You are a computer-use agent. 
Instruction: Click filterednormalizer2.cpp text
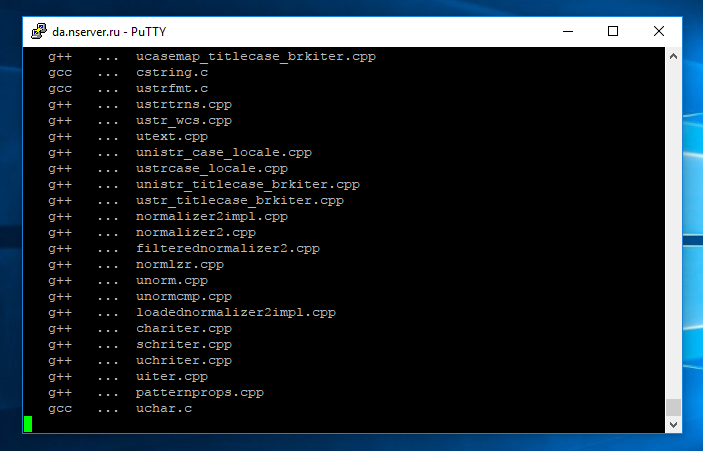(x=228, y=248)
